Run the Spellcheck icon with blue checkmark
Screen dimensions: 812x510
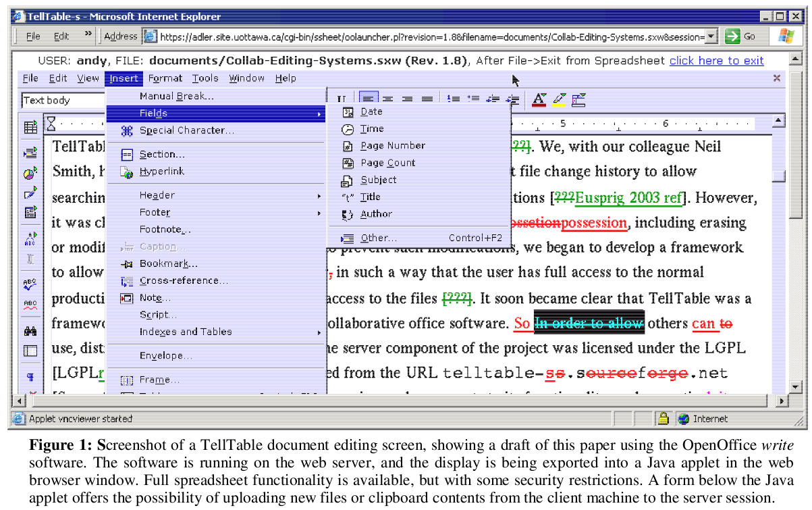(30, 283)
